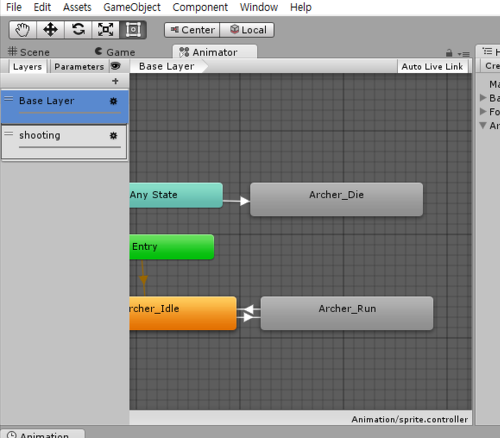Switch to the Game tab
The image size is (500, 438).
pos(115,52)
